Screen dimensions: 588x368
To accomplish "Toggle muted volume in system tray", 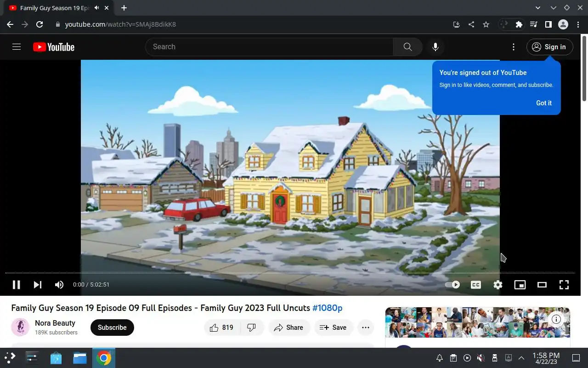I will point(481,358).
